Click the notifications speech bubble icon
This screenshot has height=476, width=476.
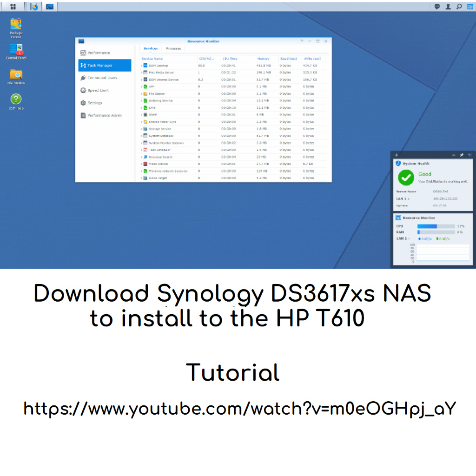[x=437, y=7]
